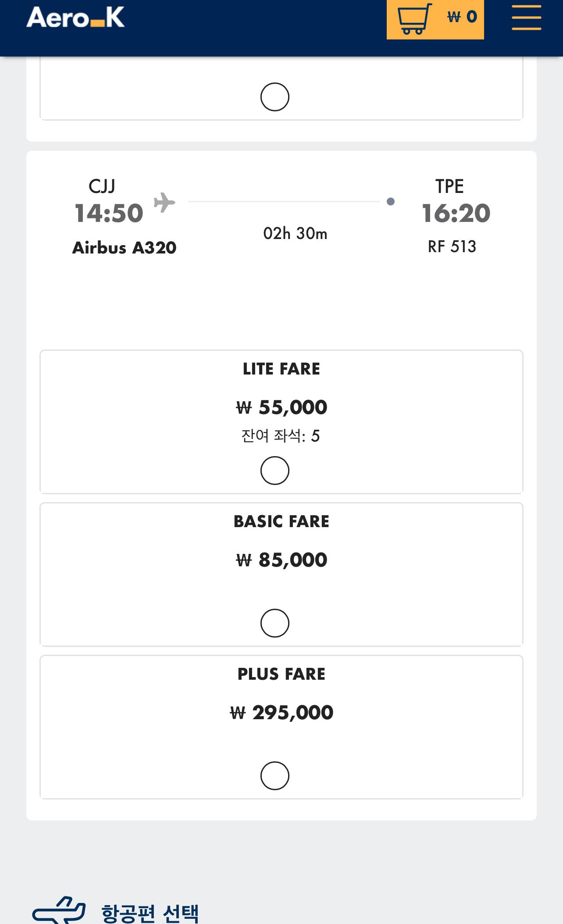Viewport: 563px width, 924px height.
Task: Click the Airbus A320 aircraft label
Action: (125, 248)
